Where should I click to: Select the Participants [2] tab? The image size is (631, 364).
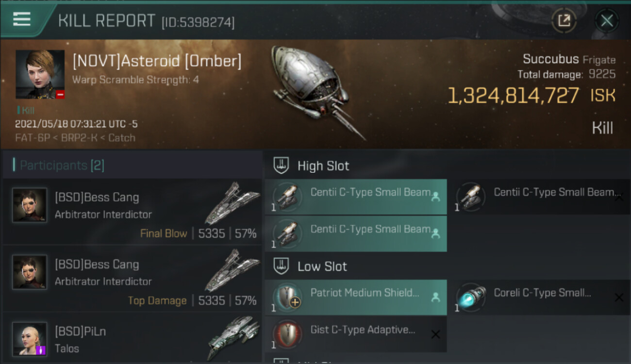click(x=62, y=165)
